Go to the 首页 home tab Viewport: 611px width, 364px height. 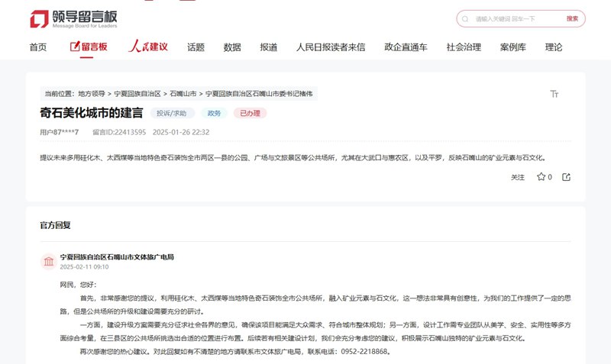click(38, 47)
